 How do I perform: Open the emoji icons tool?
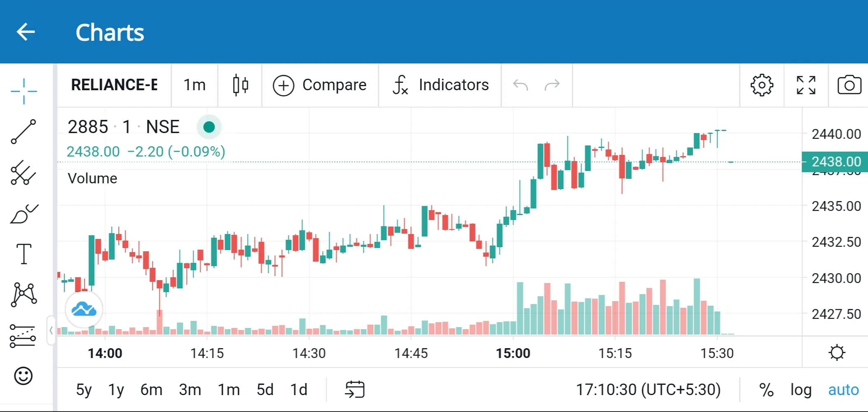23,376
